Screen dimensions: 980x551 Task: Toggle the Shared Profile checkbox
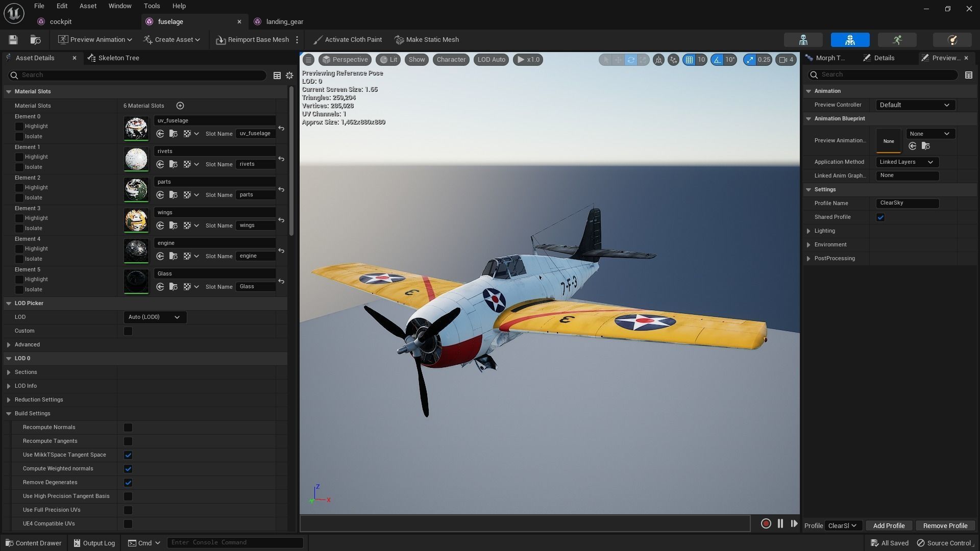(x=880, y=217)
